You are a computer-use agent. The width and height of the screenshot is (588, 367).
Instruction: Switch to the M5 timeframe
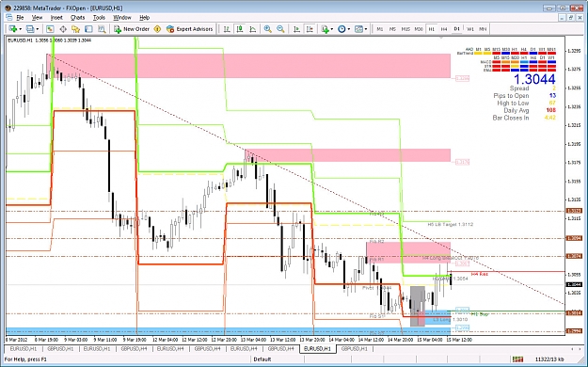pyautogui.click(x=392, y=29)
